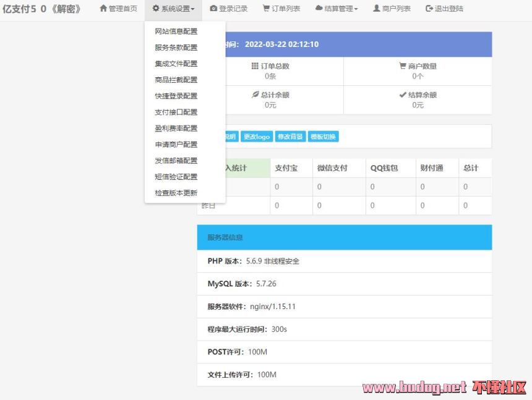Click the 修改背景 button
532x400 pixels.
tap(290, 137)
